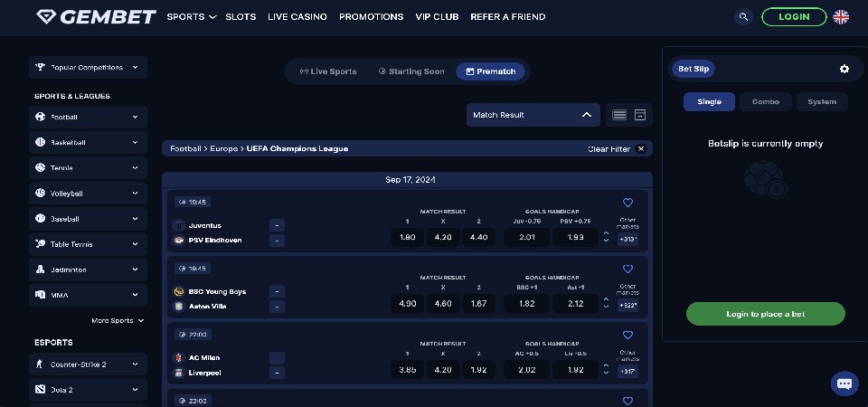
Task: Click the Aston Villa team crest
Action: [179, 307]
